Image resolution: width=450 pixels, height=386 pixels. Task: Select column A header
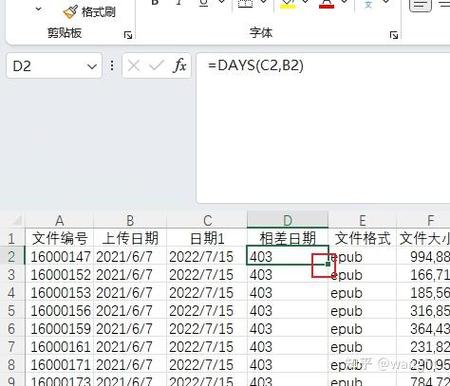tap(59, 220)
